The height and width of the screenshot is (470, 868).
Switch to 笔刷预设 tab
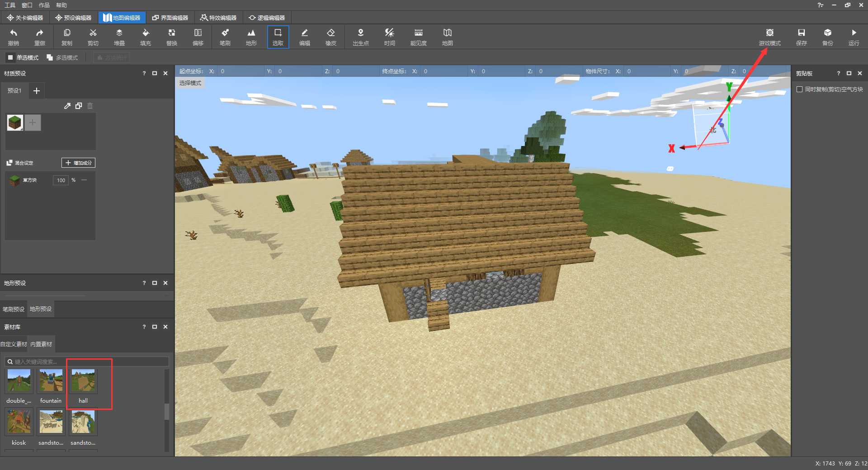point(14,309)
